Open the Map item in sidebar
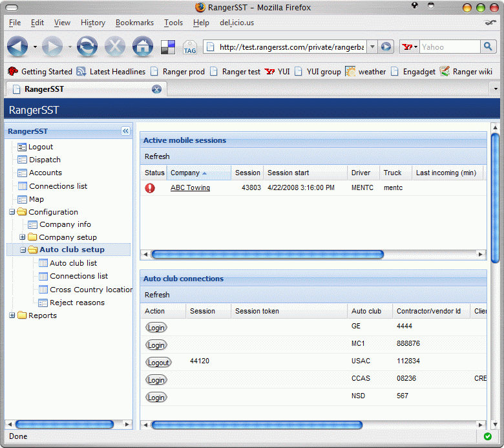This screenshot has height=448, width=504. click(x=36, y=199)
